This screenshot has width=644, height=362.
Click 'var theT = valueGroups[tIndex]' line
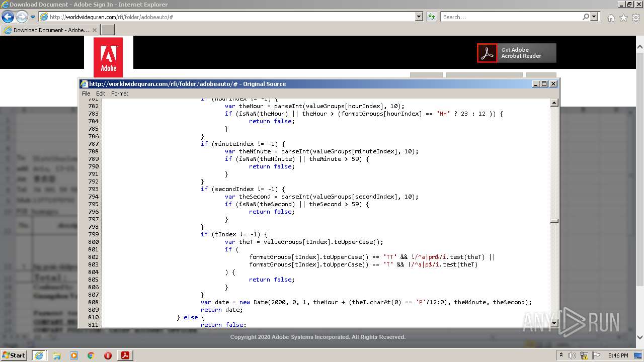[304, 242]
